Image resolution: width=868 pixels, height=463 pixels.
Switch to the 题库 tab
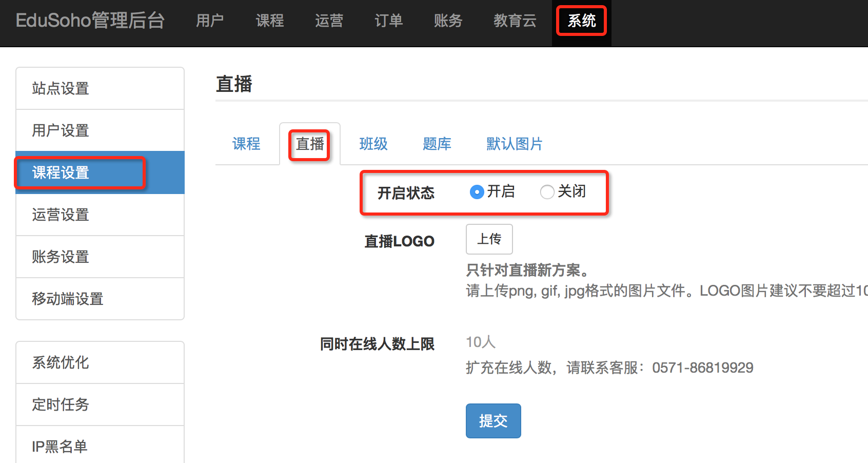point(437,144)
